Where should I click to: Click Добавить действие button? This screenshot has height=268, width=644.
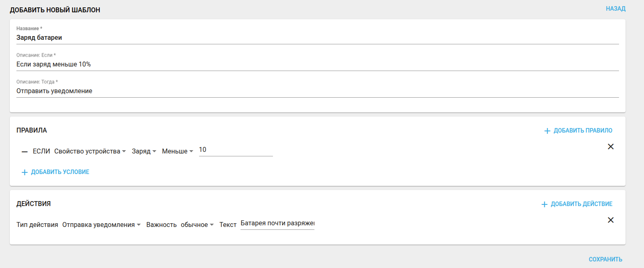click(x=581, y=204)
